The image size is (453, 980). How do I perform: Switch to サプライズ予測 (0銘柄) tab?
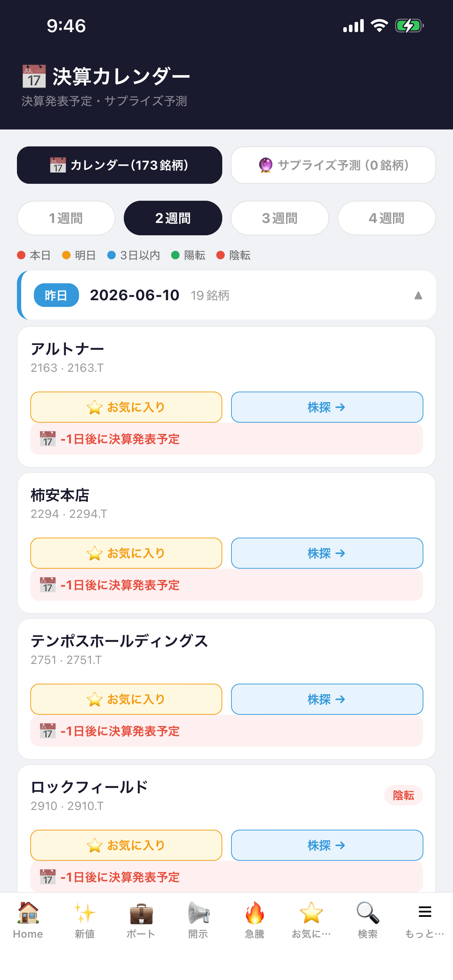(x=333, y=165)
